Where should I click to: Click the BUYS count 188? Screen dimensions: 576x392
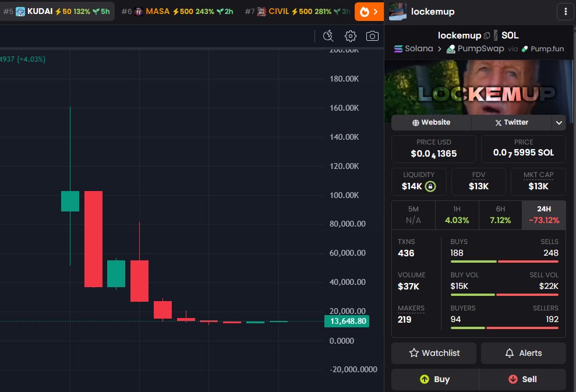(457, 253)
